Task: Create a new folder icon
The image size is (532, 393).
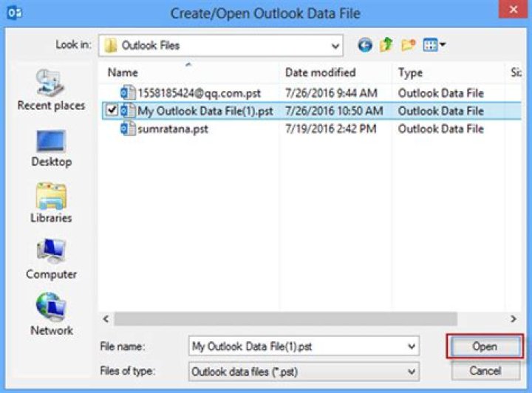Action: coord(407,46)
